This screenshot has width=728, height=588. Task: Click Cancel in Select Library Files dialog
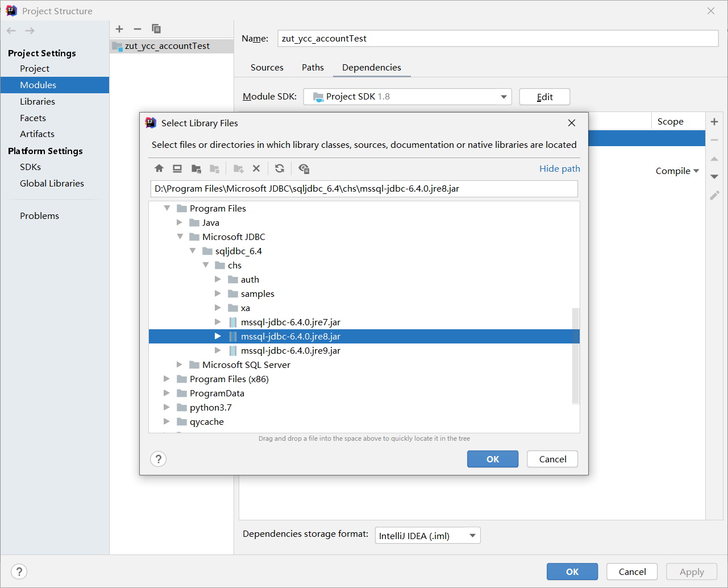(x=552, y=459)
